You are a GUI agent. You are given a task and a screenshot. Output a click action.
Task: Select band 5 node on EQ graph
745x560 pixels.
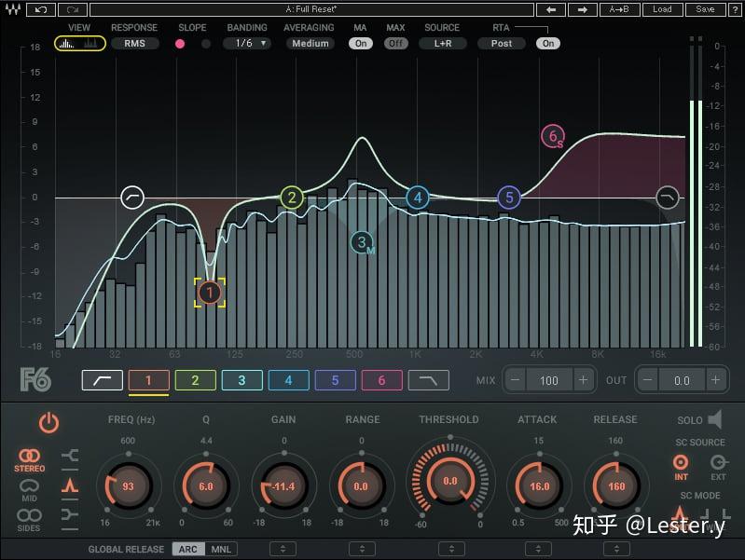pos(509,198)
